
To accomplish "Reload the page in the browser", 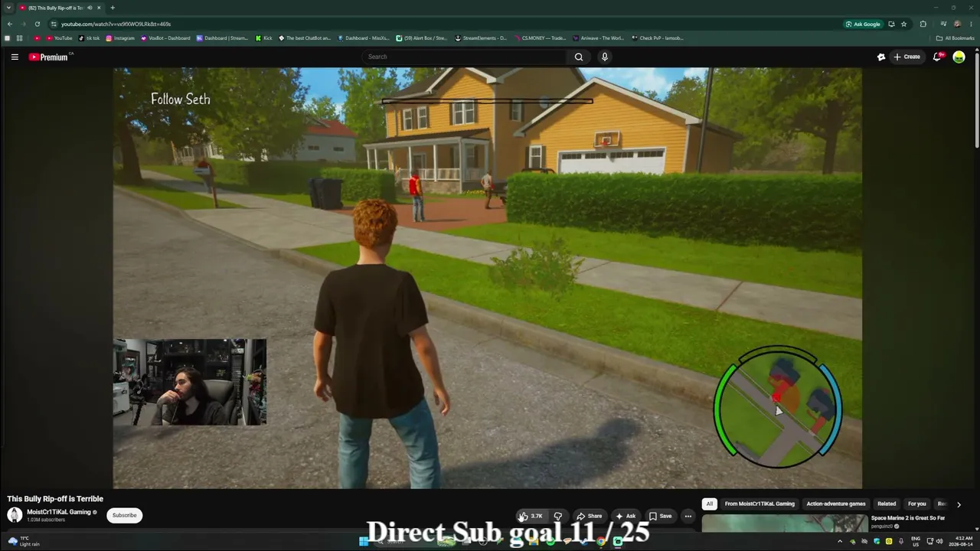I will click(38, 24).
